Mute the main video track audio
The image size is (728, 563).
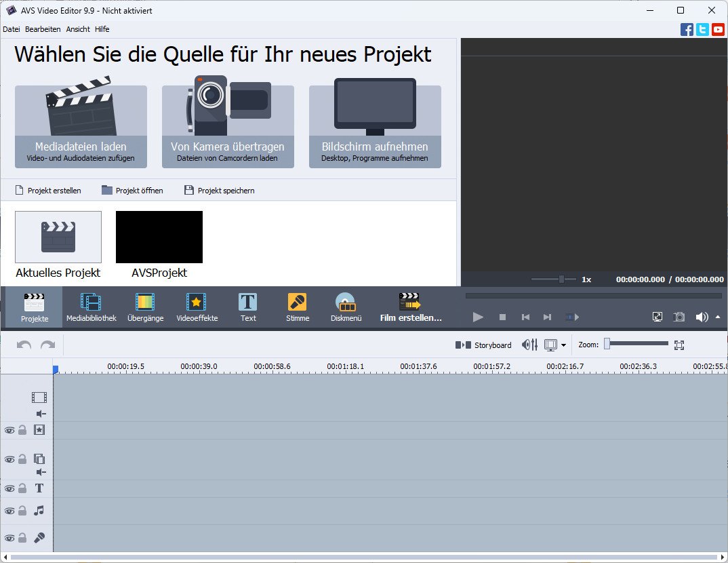point(41,414)
